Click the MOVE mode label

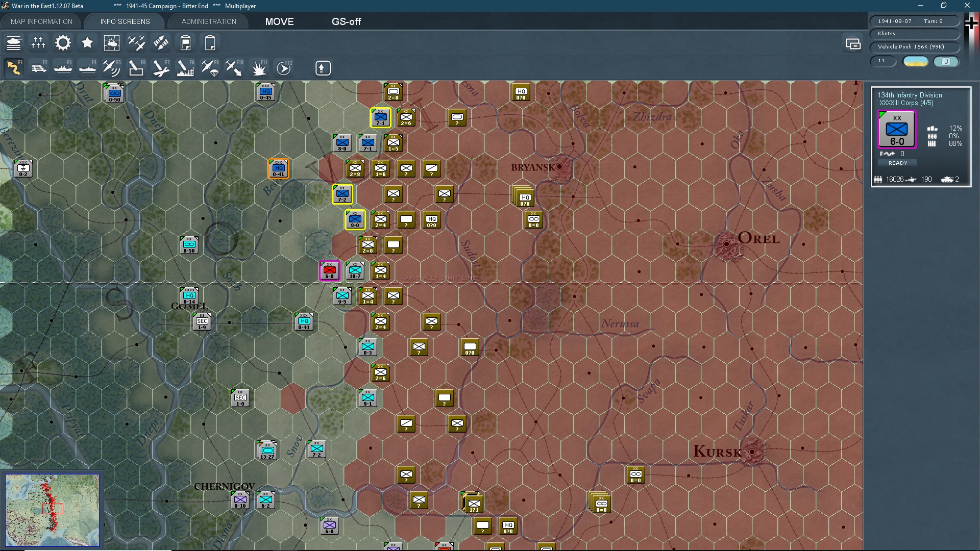279,21
